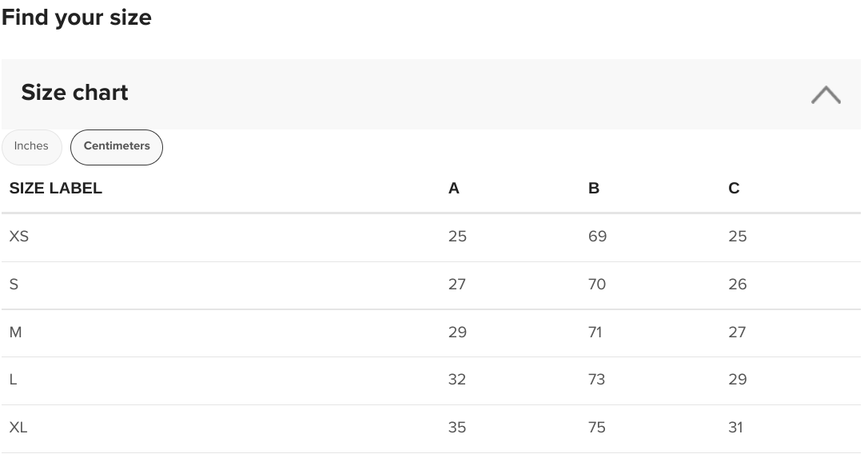The width and height of the screenshot is (868, 458).
Task: Select the L size row label
Action: pyautogui.click(x=13, y=380)
